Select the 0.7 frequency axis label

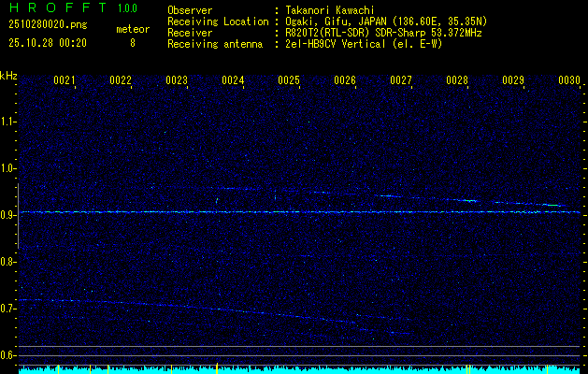[8, 309]
